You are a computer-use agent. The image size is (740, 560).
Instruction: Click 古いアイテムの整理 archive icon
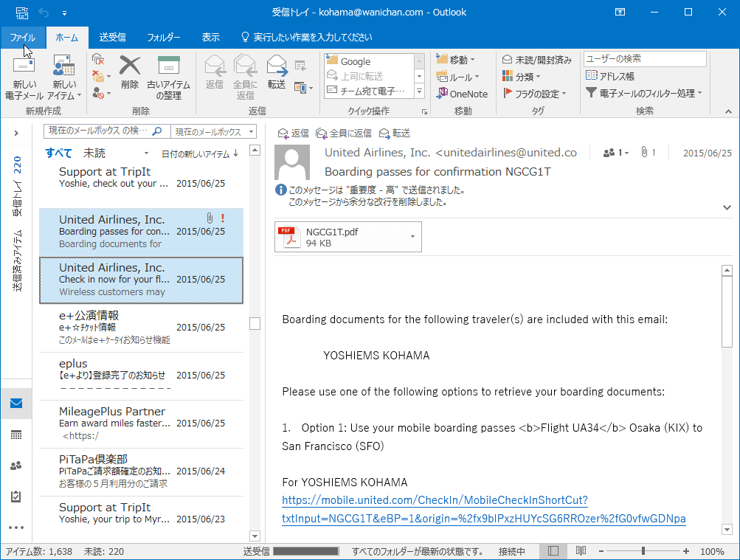[168, 77]
